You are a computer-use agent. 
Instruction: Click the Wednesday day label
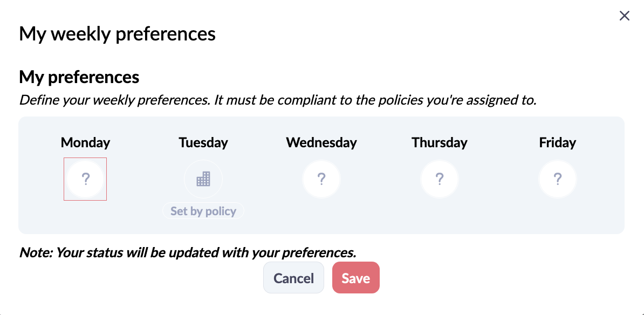click(x=321, y=142)
